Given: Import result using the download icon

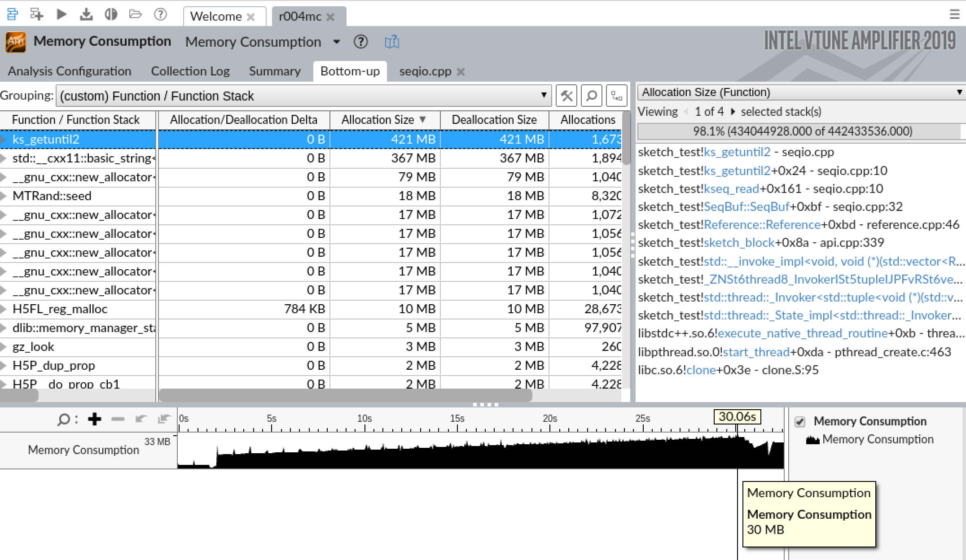Looking at the screenshot, I should click(87, 15).
